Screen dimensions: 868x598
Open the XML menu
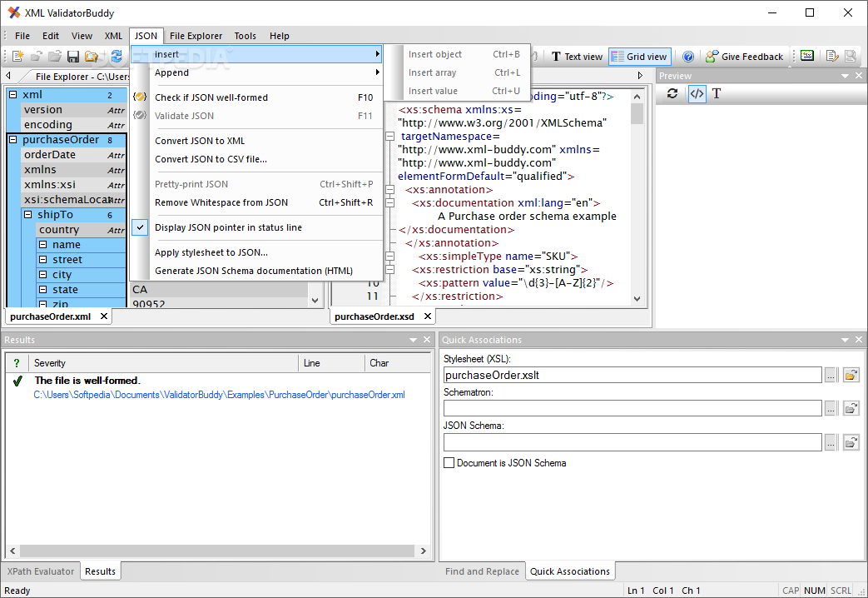113,36
